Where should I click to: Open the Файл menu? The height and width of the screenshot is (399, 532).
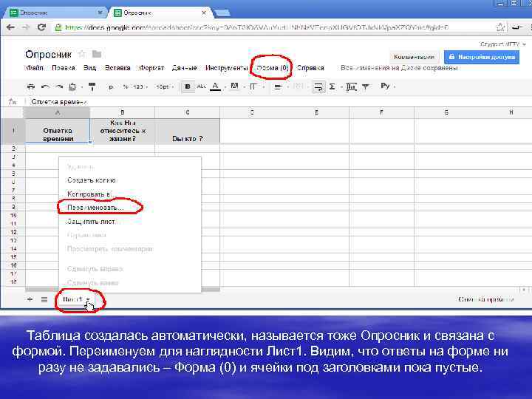tap(35, 68)
